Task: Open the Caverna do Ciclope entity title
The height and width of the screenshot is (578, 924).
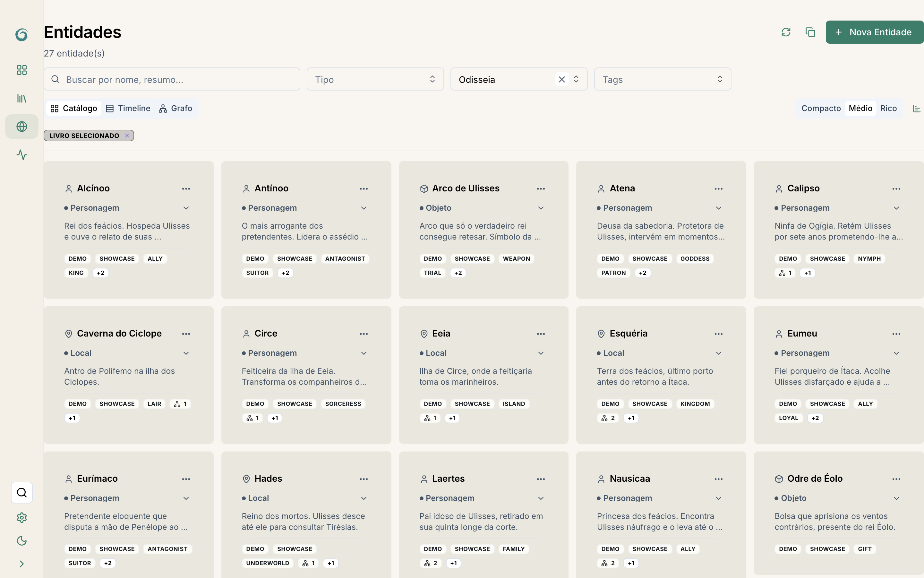Action: click(x=119, y=333)
